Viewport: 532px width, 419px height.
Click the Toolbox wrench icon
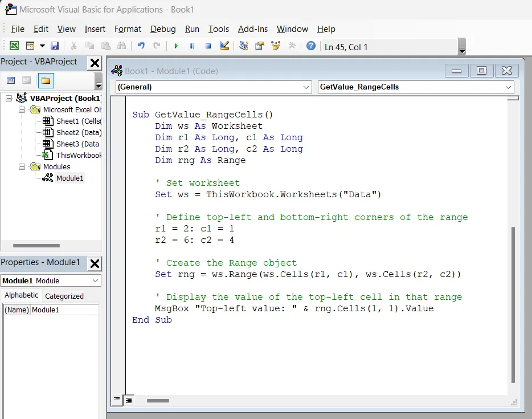coord(292,46)
